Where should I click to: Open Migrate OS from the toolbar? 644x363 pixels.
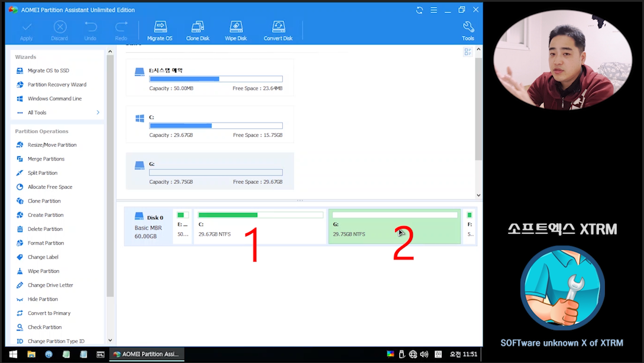coord(160,31)
